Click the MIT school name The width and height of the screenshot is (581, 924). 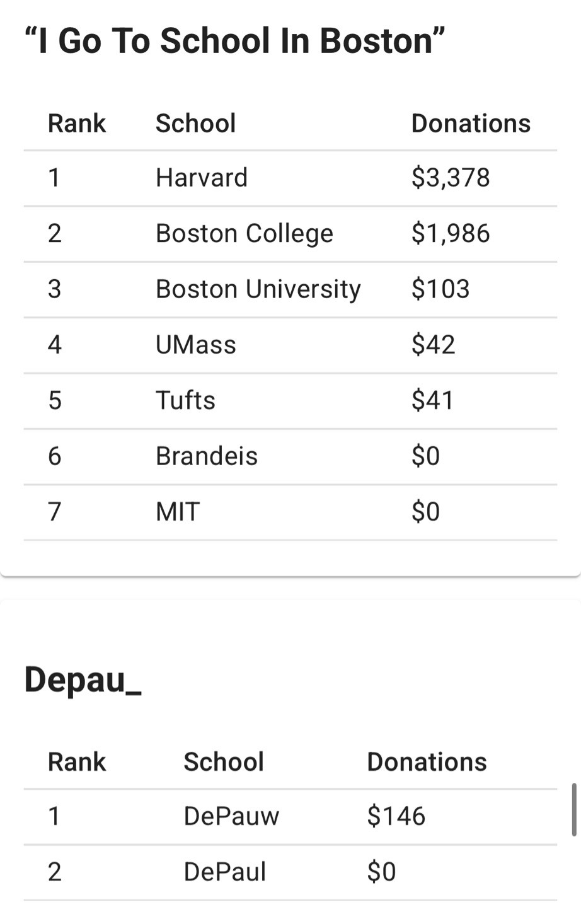coord(178,512)
